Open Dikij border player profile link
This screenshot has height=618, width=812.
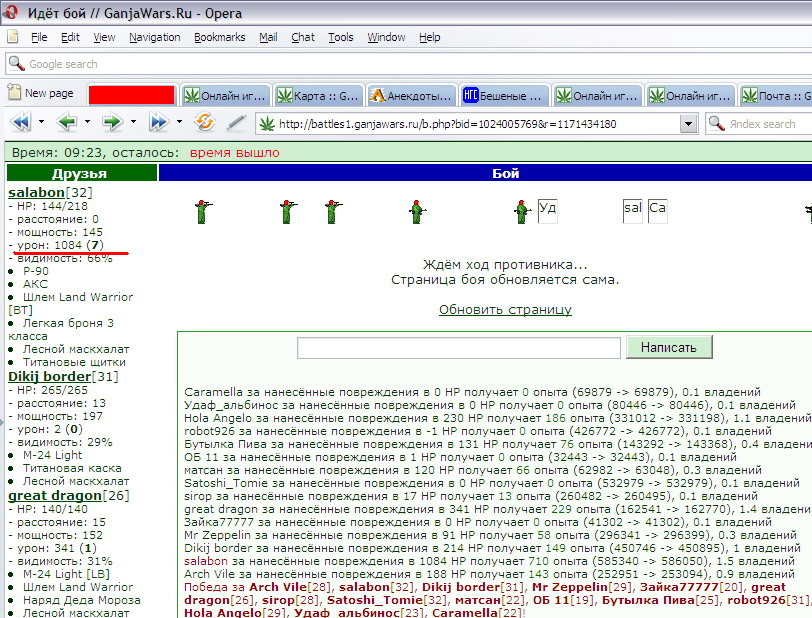tap(49, 376)
